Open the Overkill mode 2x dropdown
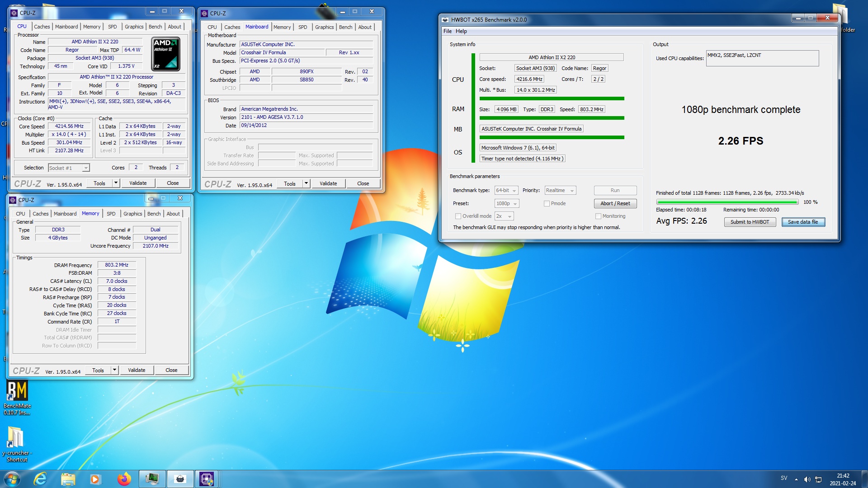 [504, 216]
